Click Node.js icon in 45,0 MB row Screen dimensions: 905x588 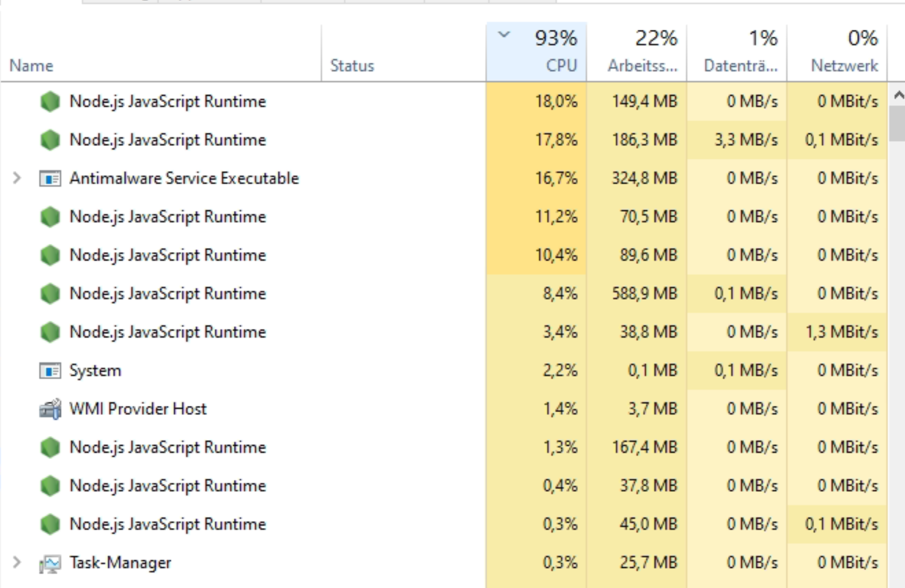pos(50,524)
